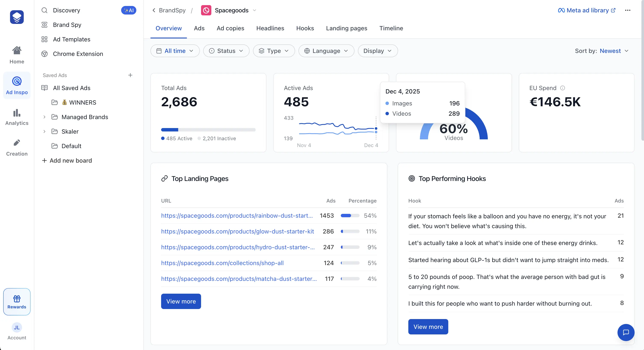Click the 54% percentage bar for rainbow-dust
This screenshot has height=350, width=644.
[350, 216]
